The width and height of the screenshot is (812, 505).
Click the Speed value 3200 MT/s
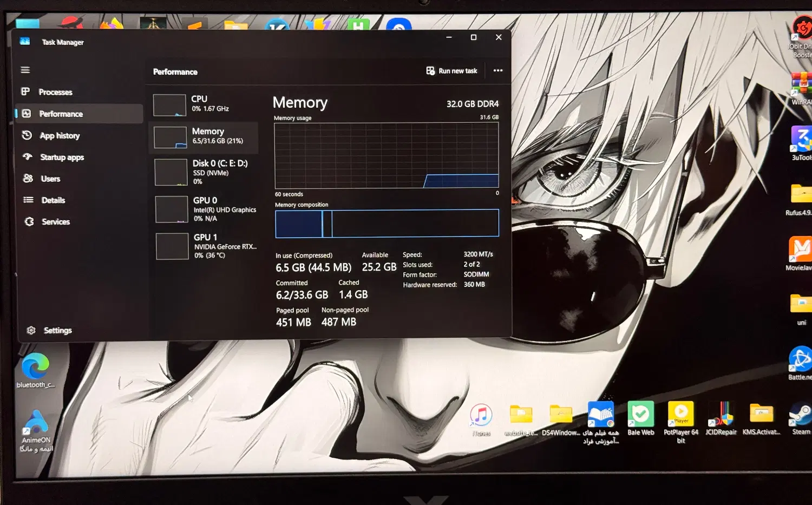click(x=478, y=254)
